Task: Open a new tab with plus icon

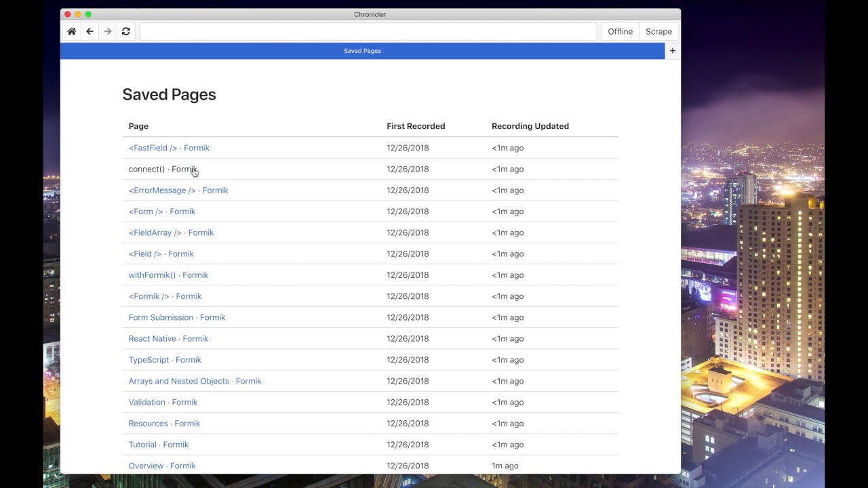Action: point(673,51)
